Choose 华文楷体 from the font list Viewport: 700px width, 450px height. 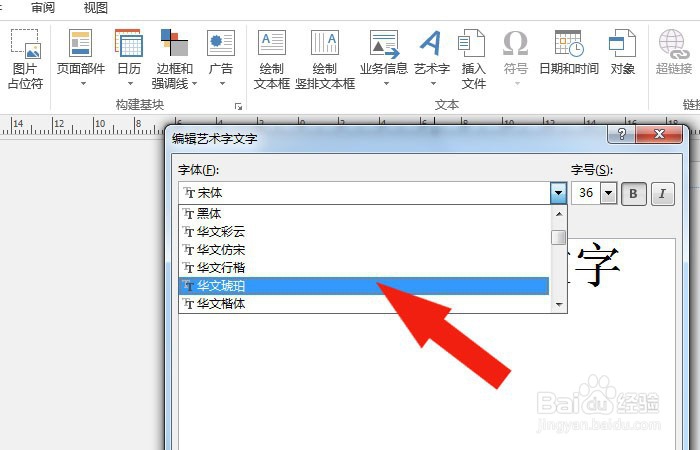(364, 304)
